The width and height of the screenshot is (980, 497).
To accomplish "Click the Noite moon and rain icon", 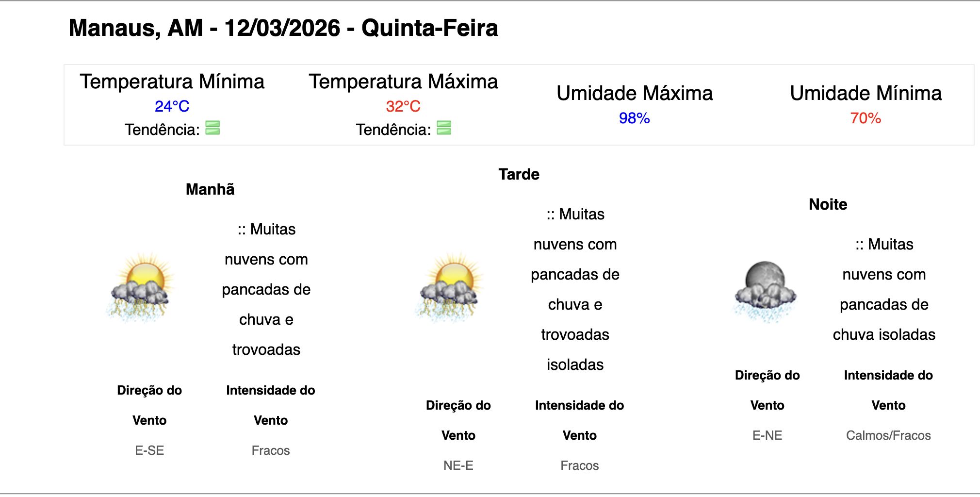I will pos(765,291).
